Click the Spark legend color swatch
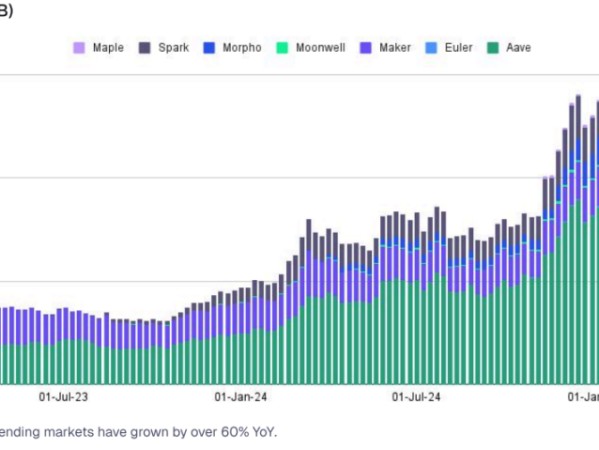 144,48
